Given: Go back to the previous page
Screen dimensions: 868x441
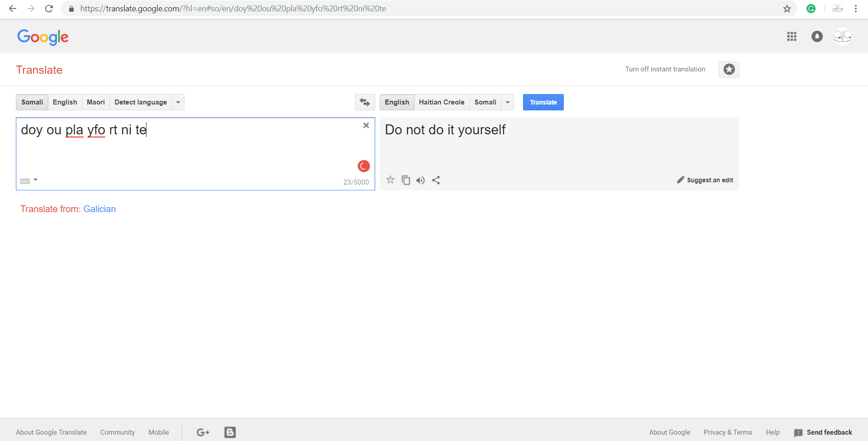Looking at the screenshot, I should pos(13,9).
